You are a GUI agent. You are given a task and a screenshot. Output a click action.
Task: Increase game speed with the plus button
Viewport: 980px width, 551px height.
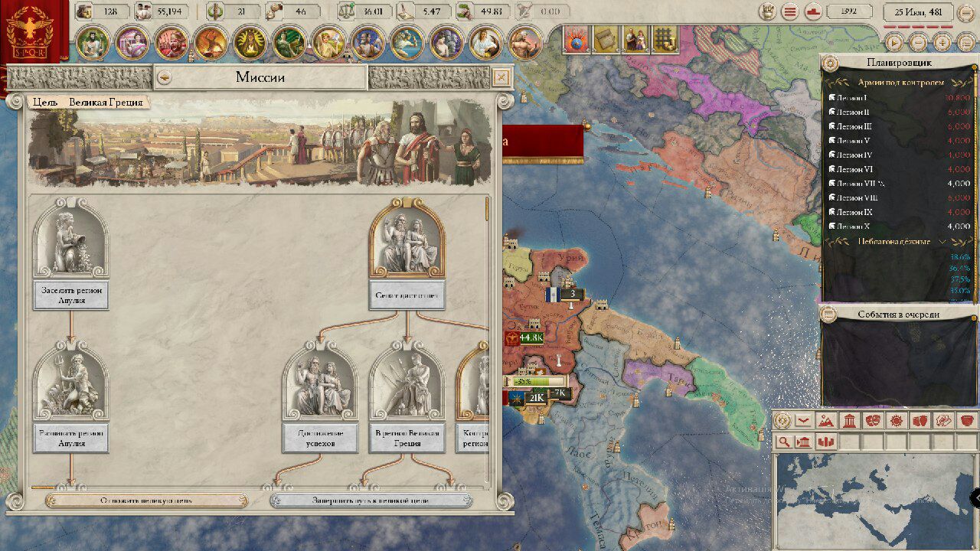coord(942,43)
